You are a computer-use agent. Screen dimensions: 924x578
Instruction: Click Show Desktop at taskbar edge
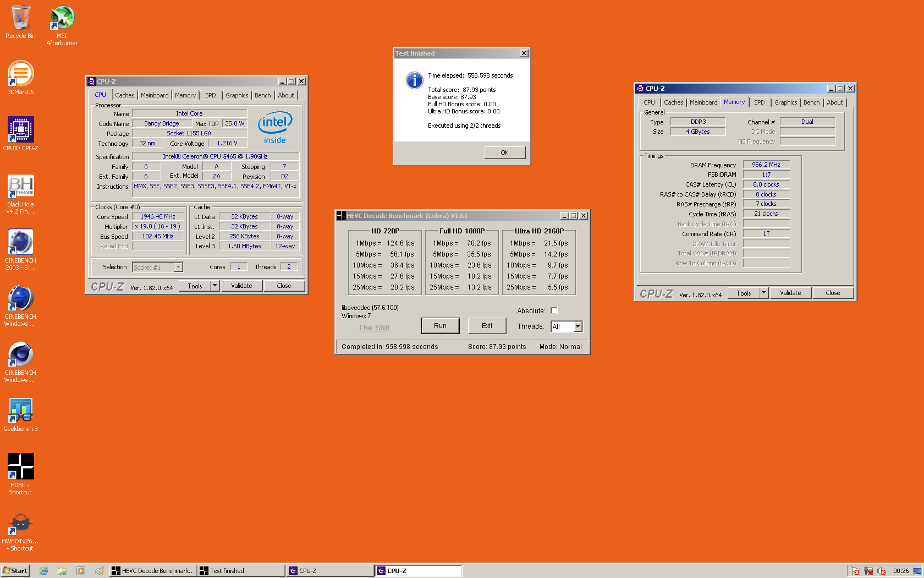[x=917, y=571]
